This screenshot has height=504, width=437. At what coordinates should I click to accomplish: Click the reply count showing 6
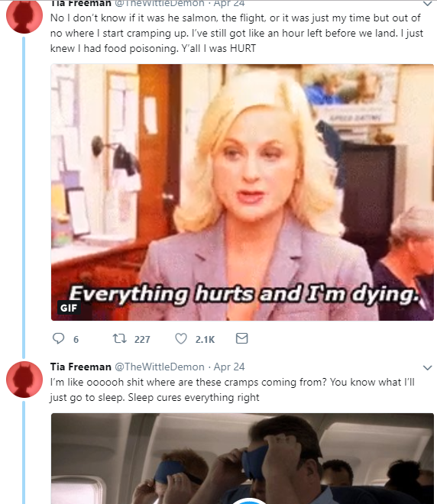click(x=76, y=339)
